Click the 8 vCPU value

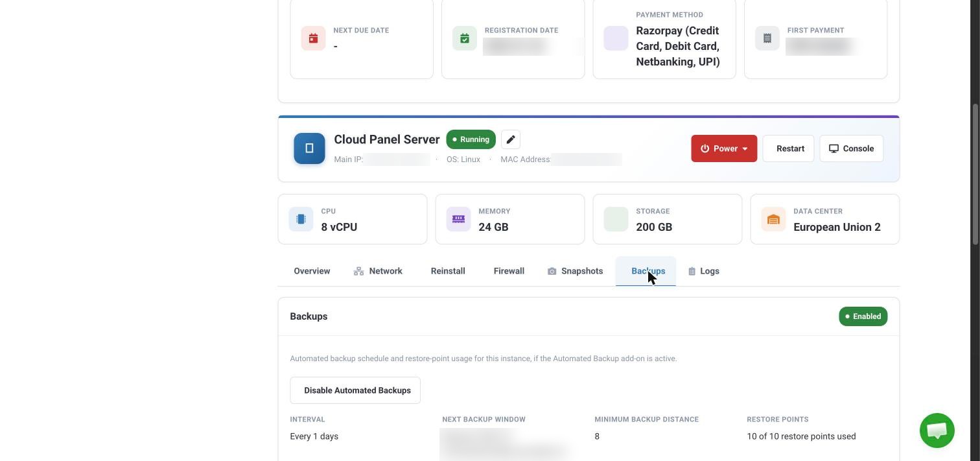tap(339, 227)
